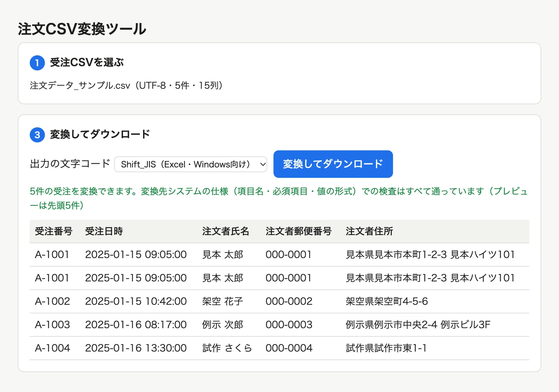
Task: Click the name cell 例示 次郎
Action: pyautogui.click(x=223, y=325)
